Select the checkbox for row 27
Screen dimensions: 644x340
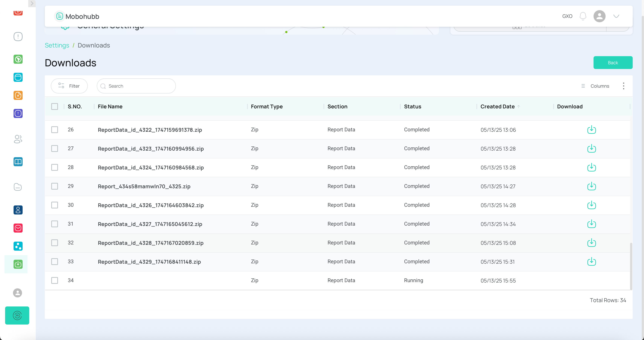pyautogui.click(x=54, y=148)
